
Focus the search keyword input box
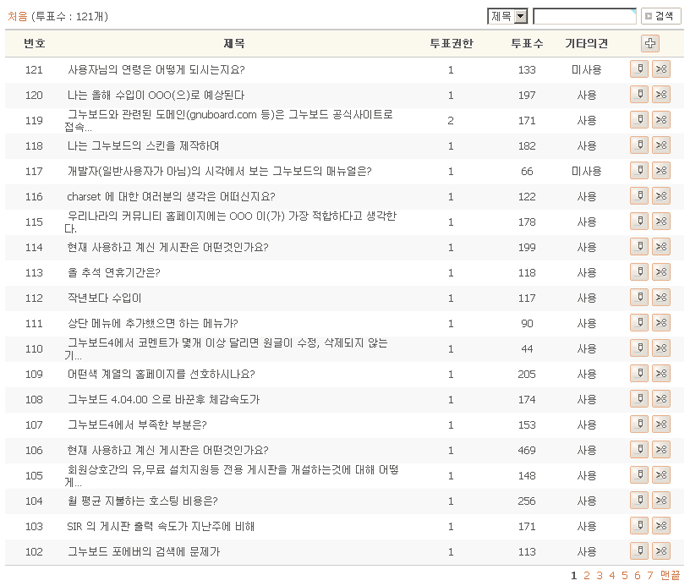click(584, 16)
